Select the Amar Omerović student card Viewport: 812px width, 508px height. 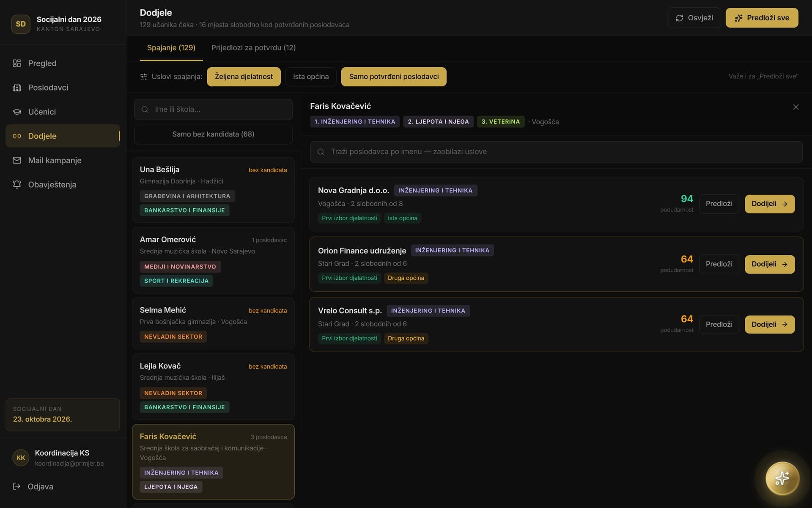213,260
